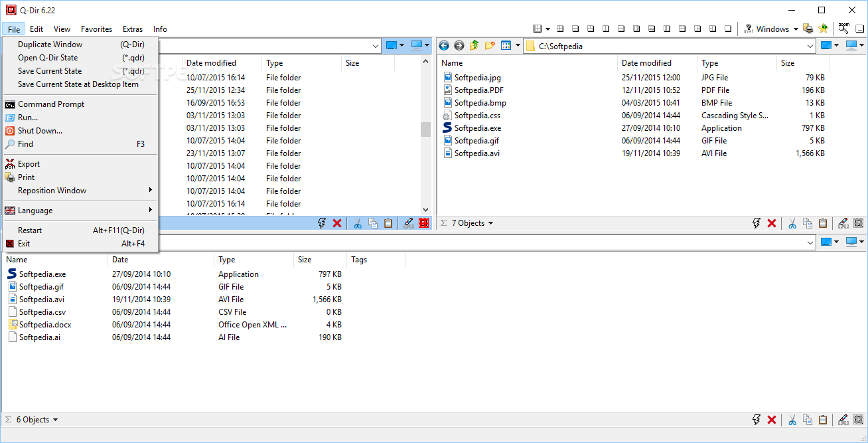Image resolution: width=868 pixels, height=443 pixels.
Task: Expand the Reposition Window submenu
Action: (x=80, y=191)
